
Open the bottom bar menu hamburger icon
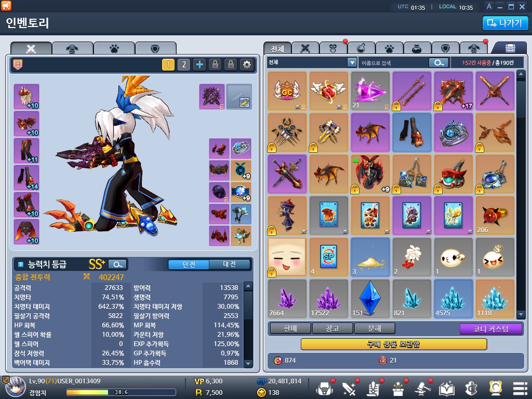[x=520, y=389]
